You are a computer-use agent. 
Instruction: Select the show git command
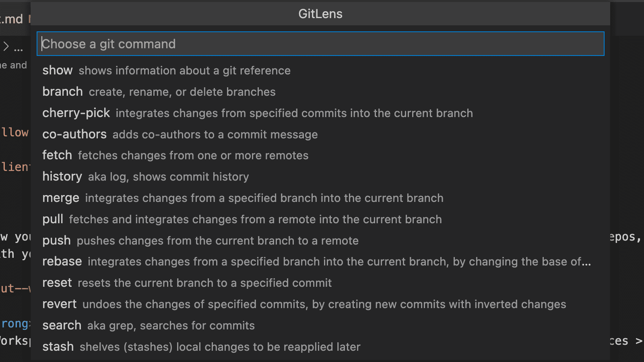(320, 70)
